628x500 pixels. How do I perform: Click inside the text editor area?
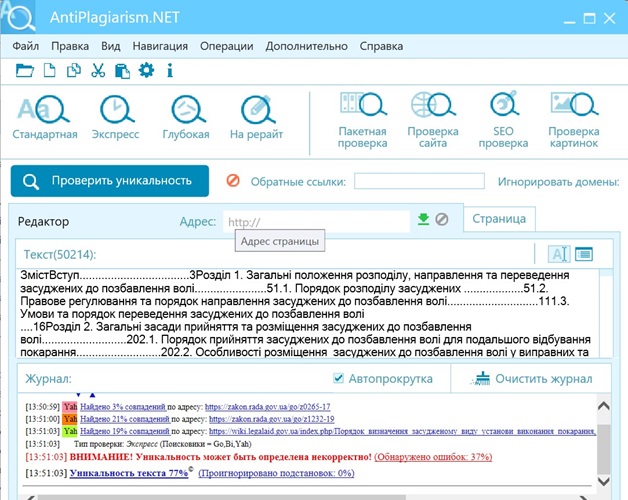(x=308, y=313)
